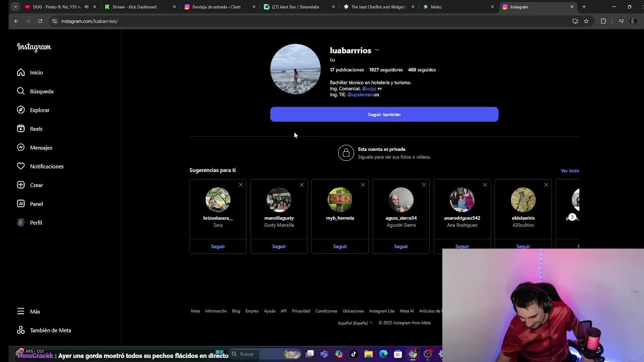This screenshot has width=644, height=362.
Task: Mute the DUKI YouTube tab audio
Action: tap(87, 7)
